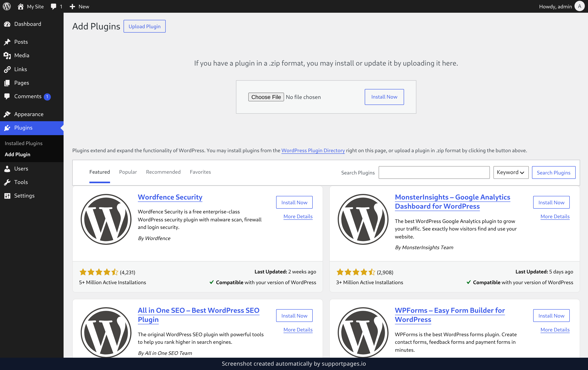The width and height of the screenshot is (588, 370).
Task: Click the Settings sliders icon
Action: tap(7, 196)
